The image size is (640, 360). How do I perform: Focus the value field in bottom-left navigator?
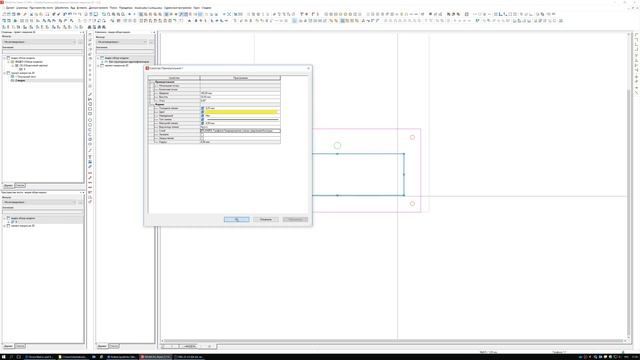[42, 212]
